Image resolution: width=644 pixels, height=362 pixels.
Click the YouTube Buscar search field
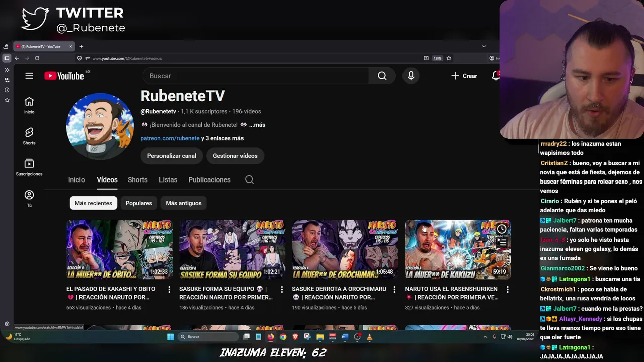click(256, 76)
